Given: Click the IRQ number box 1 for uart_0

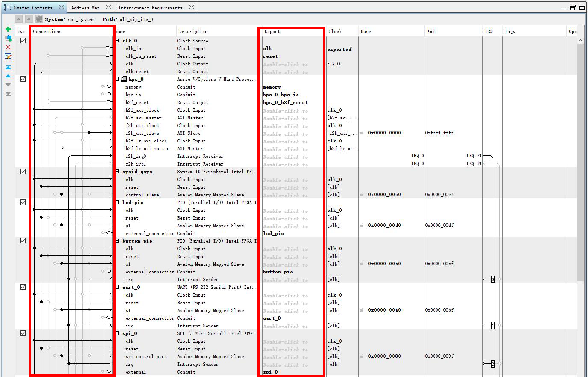Looking at the screenshot, I should [x=493, y=325].
